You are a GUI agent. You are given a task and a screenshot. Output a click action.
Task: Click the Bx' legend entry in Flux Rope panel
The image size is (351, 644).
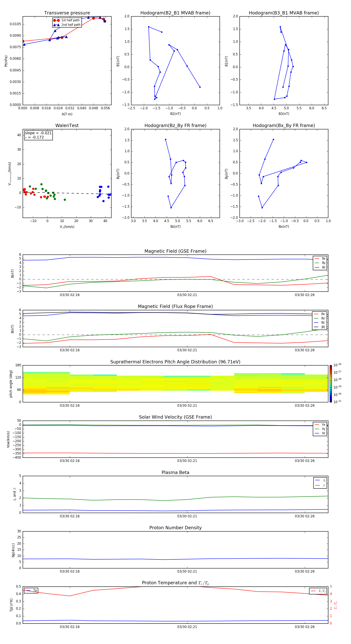pyautogui.click(x=320, y=314)
